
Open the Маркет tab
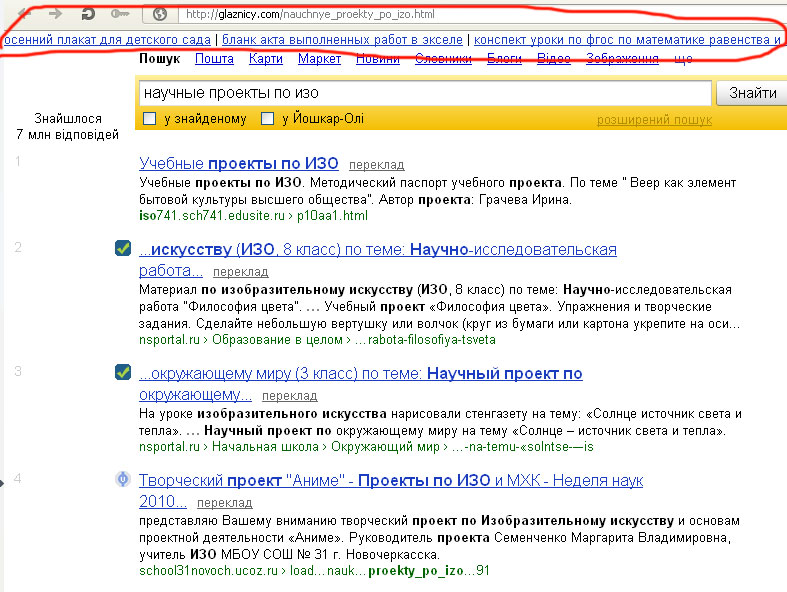(x=319, y=59)
